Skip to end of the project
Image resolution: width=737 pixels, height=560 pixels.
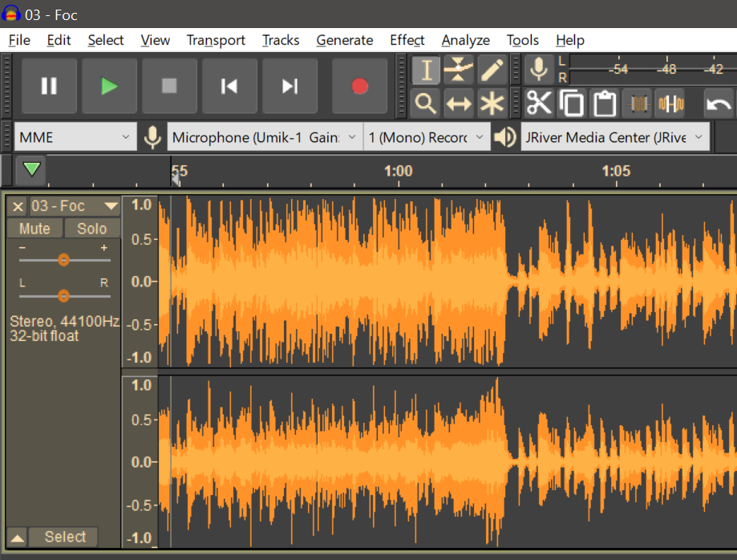click(x=290, y=86)
